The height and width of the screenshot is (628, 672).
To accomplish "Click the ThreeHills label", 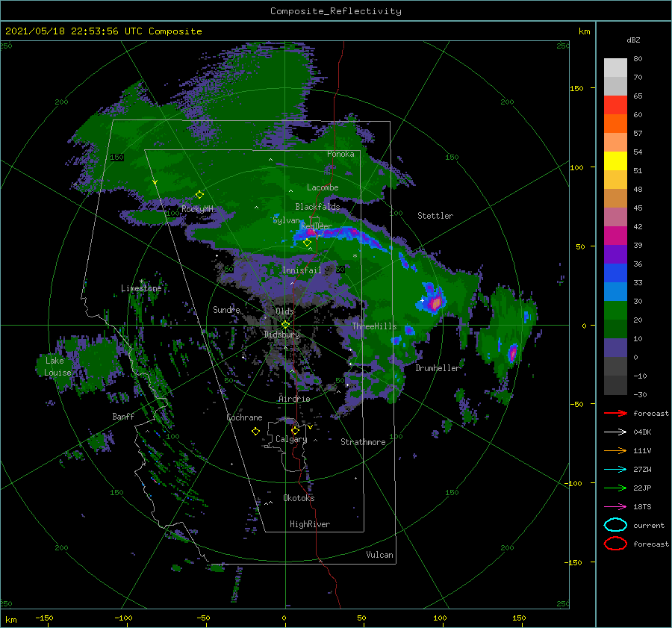I will click(x=374, y=326).
